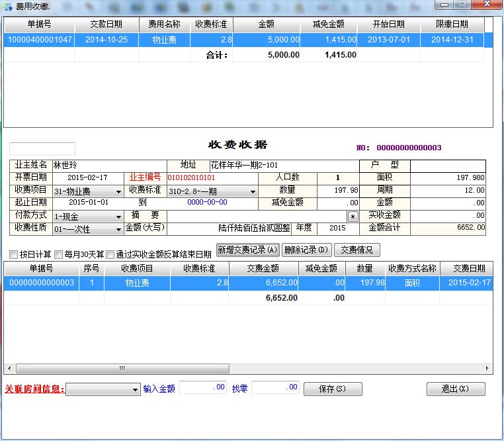
Task: Click the 新增交费记录(A) button
Action: coord(247,250)
